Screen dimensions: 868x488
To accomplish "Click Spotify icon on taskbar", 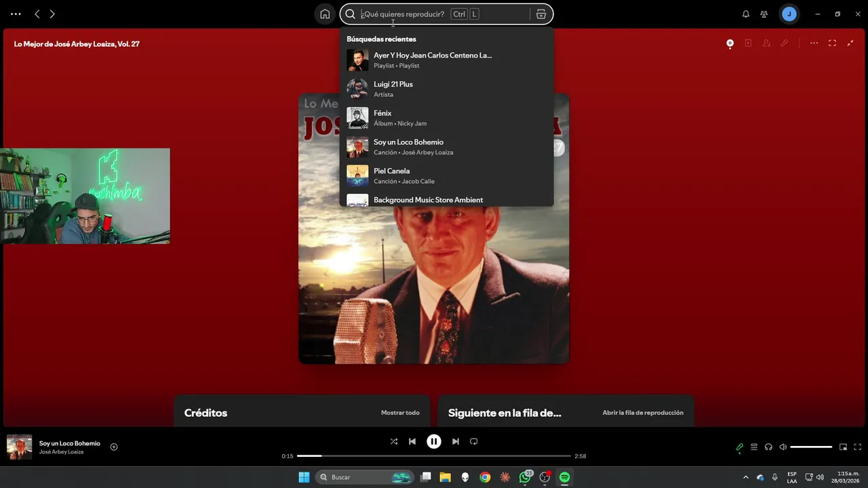I will coord(564,477).
